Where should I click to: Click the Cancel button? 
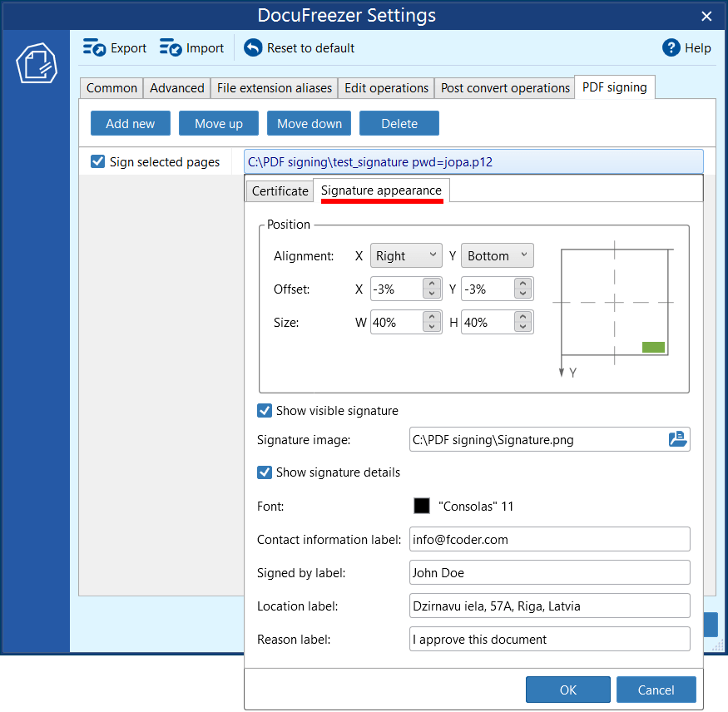click(x=656, y=690)
